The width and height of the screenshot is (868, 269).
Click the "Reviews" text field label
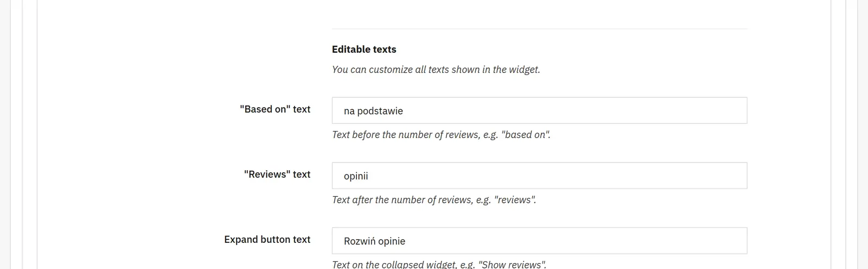pyautogui.click(x=277, y=174)
